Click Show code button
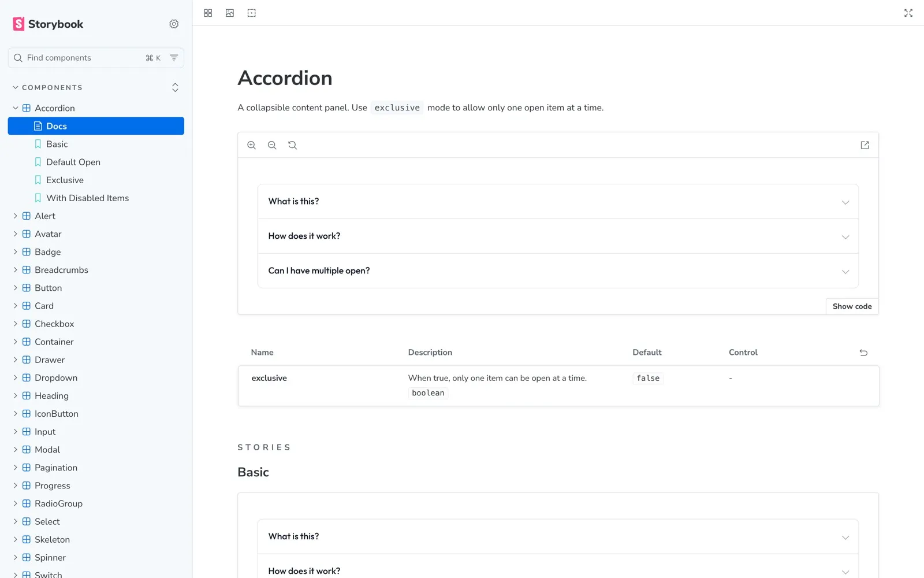924x578 pixels. pos(852,306)
